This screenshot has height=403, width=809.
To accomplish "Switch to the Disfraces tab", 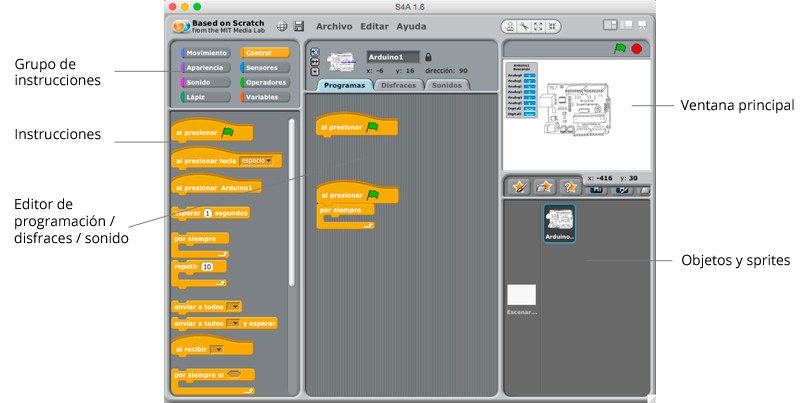I will 398,85.
